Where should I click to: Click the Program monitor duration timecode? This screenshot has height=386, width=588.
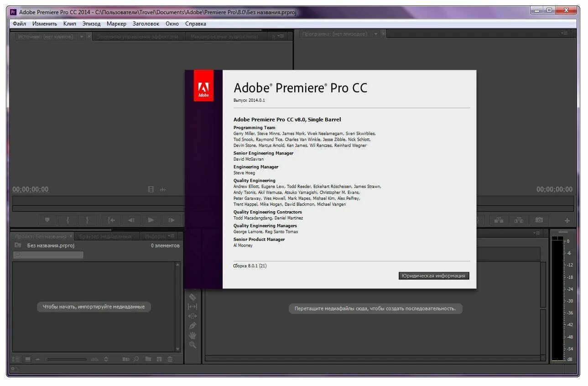point(554,189)
